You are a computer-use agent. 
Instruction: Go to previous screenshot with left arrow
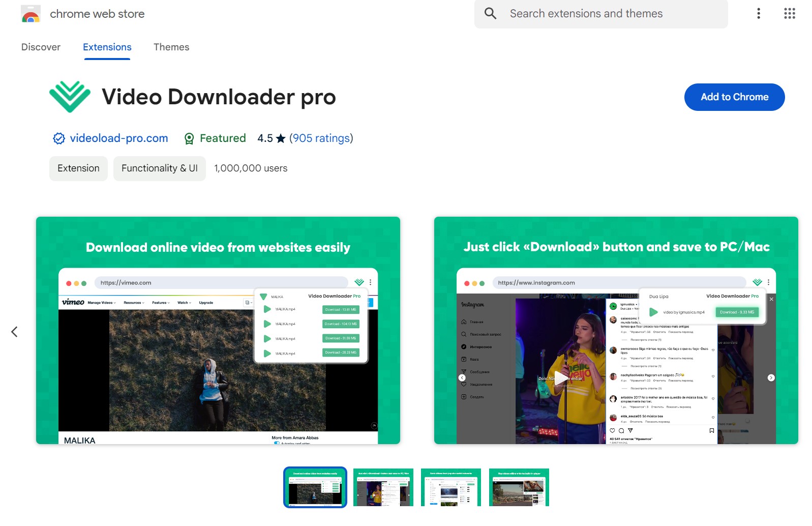pos(14,332)
